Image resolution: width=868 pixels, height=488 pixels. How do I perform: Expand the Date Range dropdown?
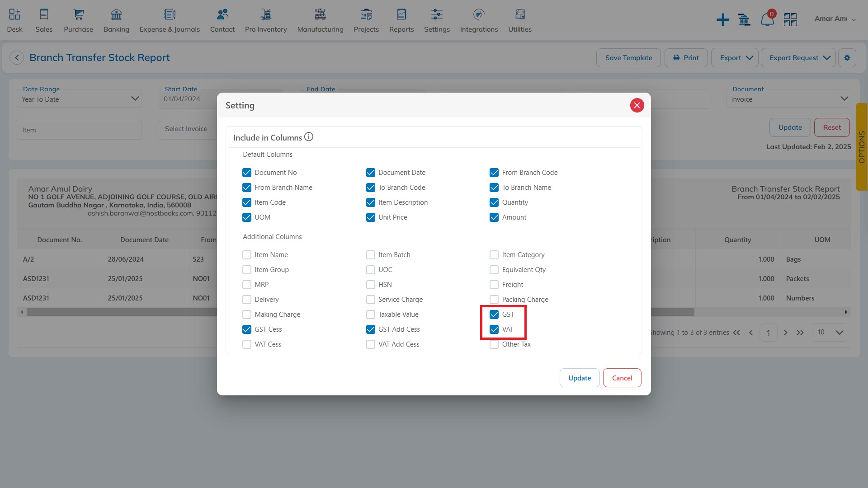click(x=133, y=99)
